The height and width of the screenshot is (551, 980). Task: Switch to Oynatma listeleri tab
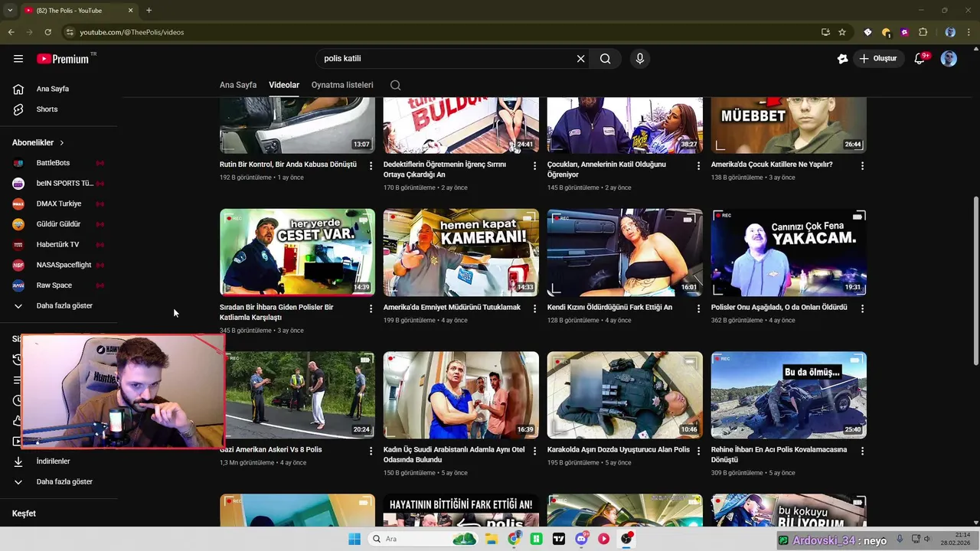tap(342, 85)
